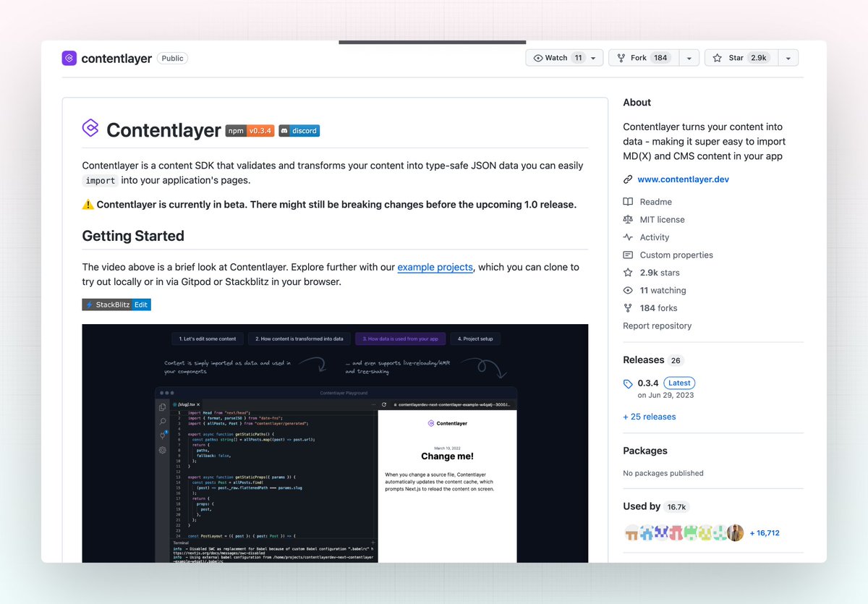
Task: Fork the contentlayer repository
Action: [x=643, y=58]
